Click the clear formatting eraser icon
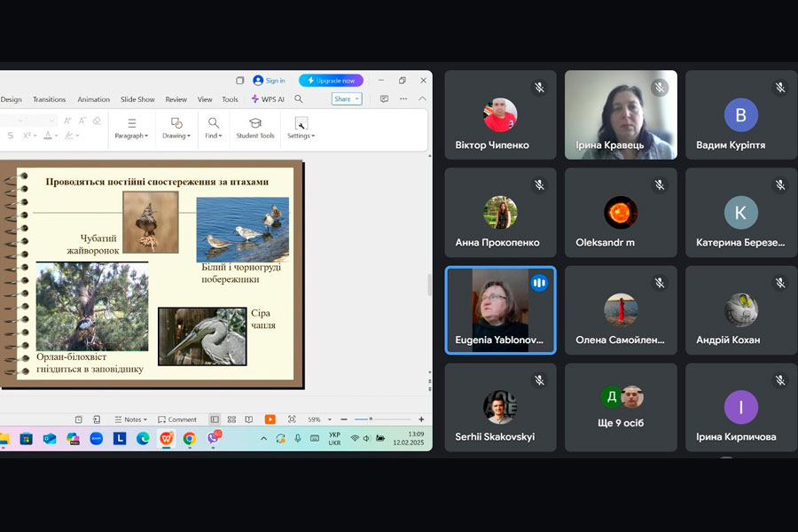 coord(97,121)
